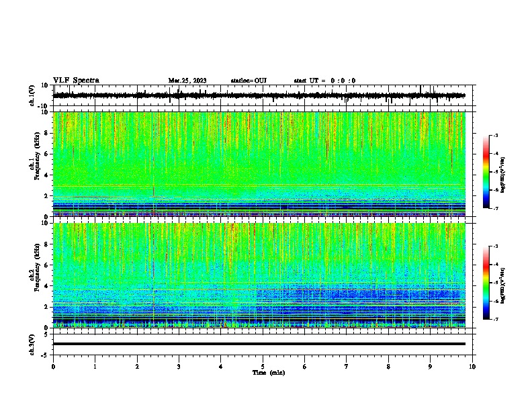The width and height of the screenshot is (532, 411).
Task: Click the ch.2 colorbar log(PSD) label
Action: click(x=503, y=285)
